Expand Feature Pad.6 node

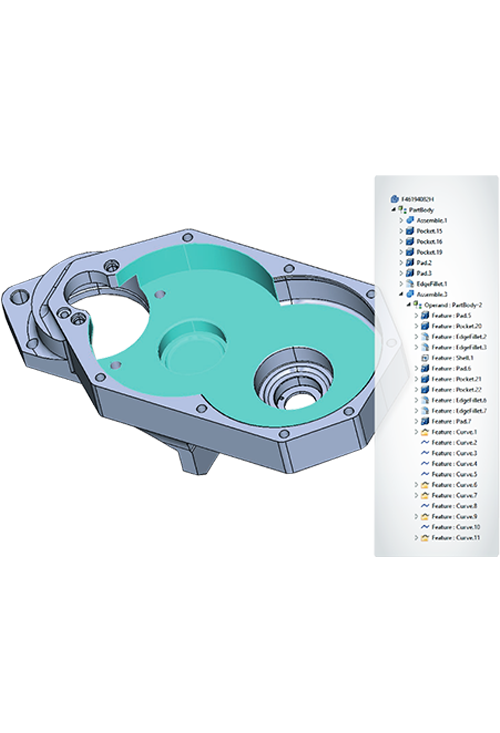coord(416,368)
